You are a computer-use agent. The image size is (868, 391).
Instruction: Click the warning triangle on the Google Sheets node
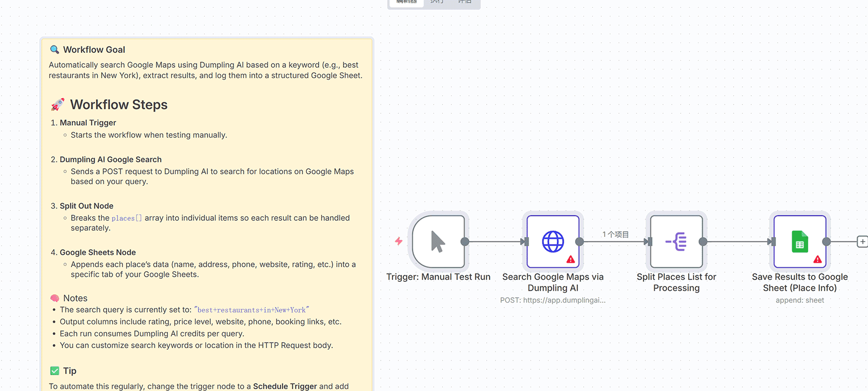pos(817,259)
